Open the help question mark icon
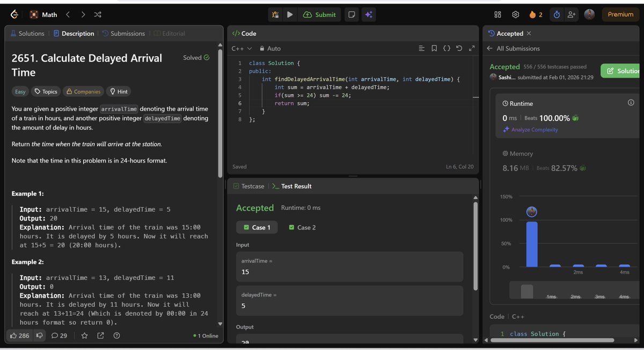 pos(116,336)
